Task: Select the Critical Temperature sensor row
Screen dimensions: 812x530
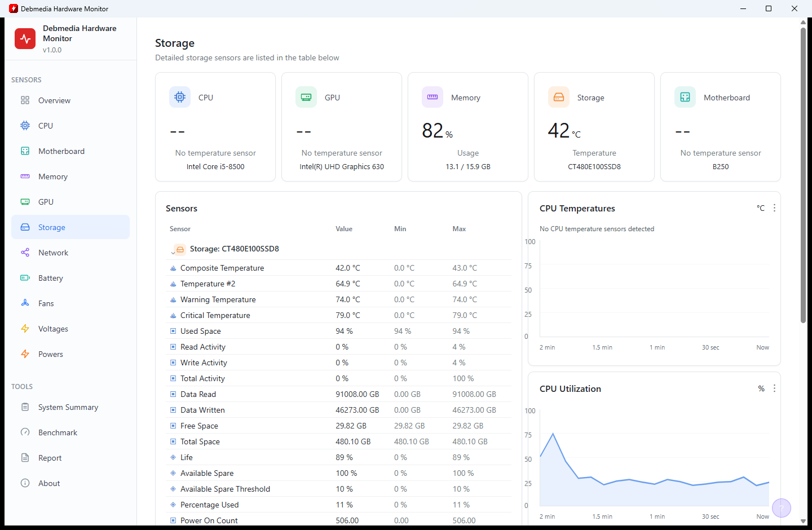Action: 339,315
